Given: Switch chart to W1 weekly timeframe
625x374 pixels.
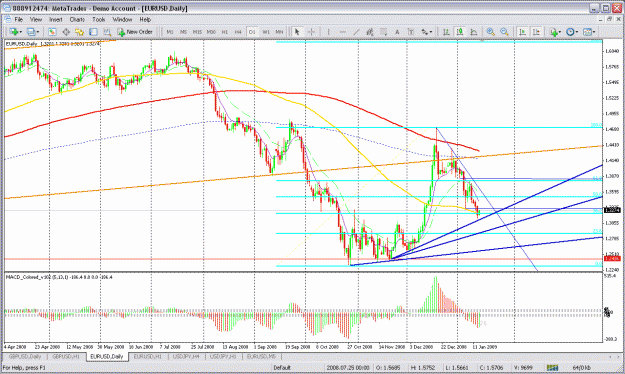Looking at the screenshot, I should point(266,32).
